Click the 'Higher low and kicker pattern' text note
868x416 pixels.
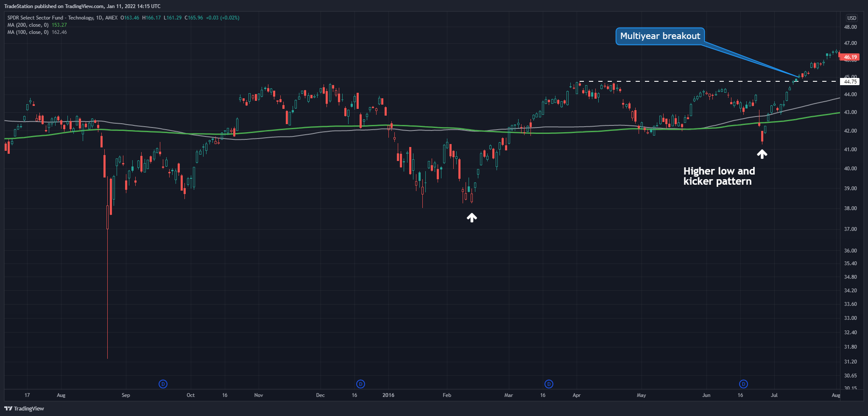(719, 176)
